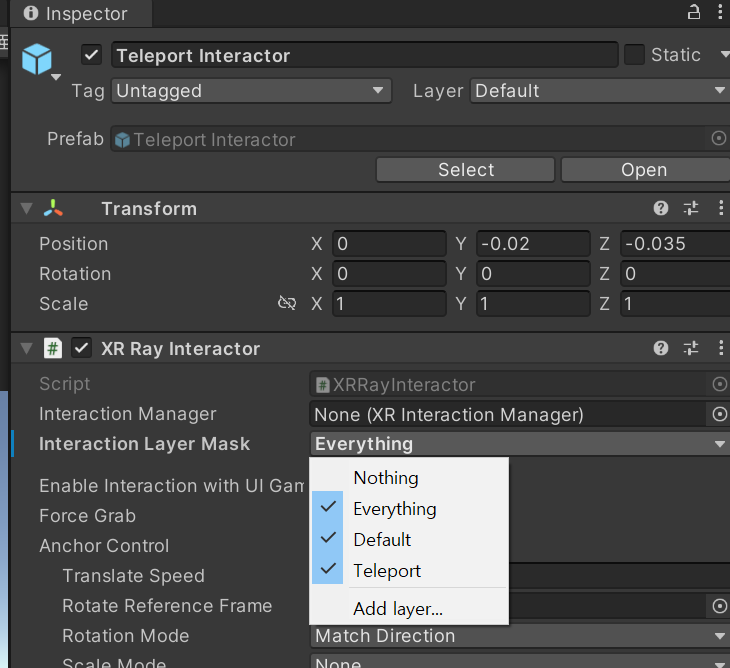Choose Everything in the layer mask menu
Screen dimensions: 730x668
[409, 508]
